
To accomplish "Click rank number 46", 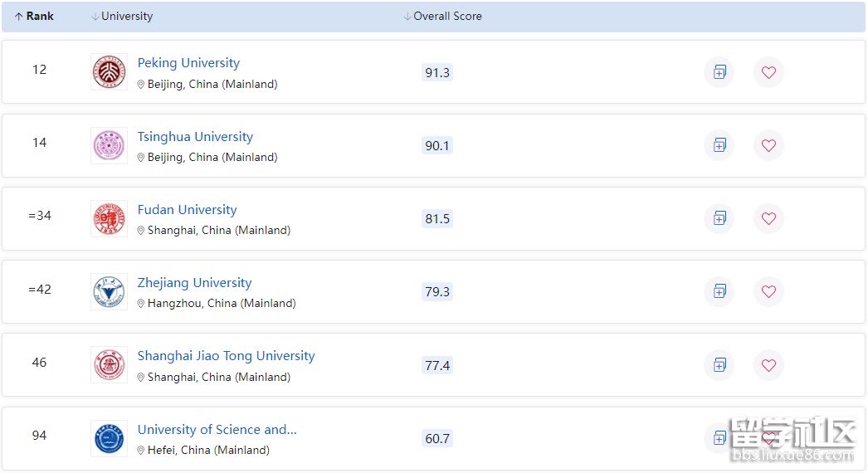I will [x=39, y=363].
